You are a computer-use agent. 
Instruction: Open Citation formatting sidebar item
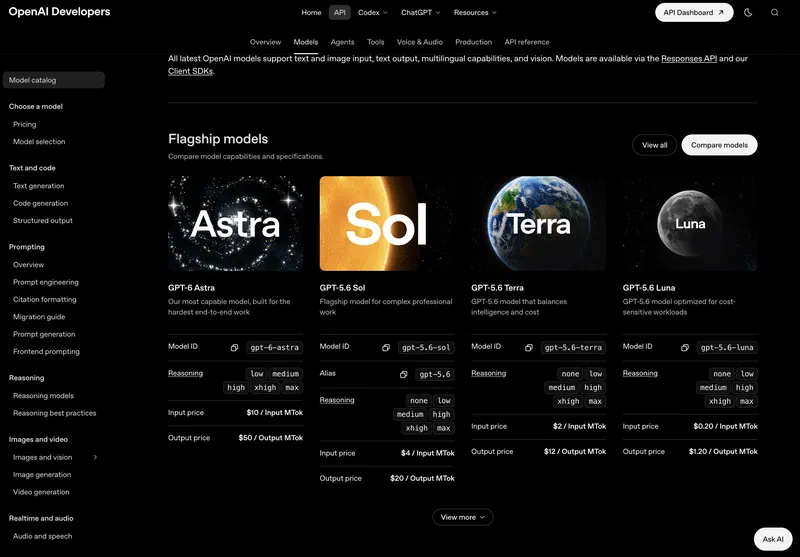pos(45,299)
